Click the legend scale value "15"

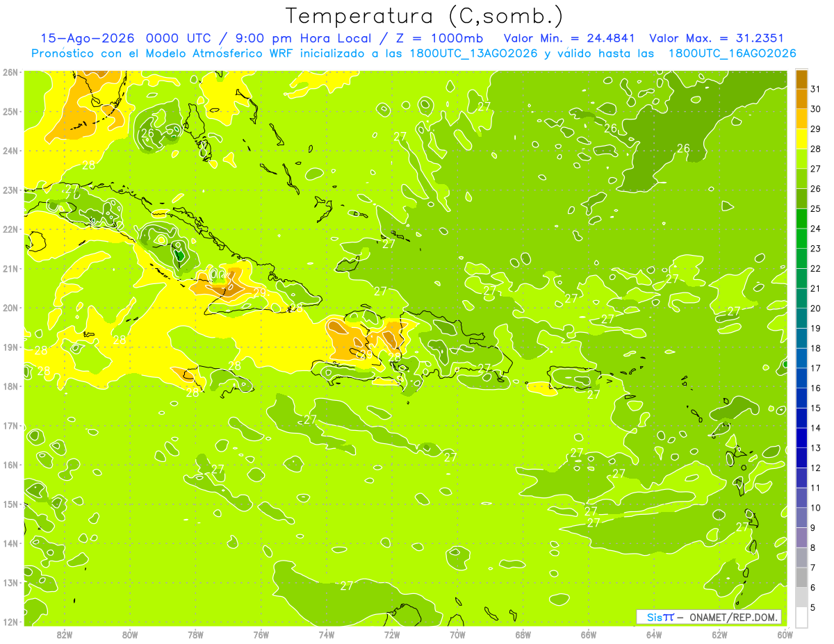tap(815, 408)
